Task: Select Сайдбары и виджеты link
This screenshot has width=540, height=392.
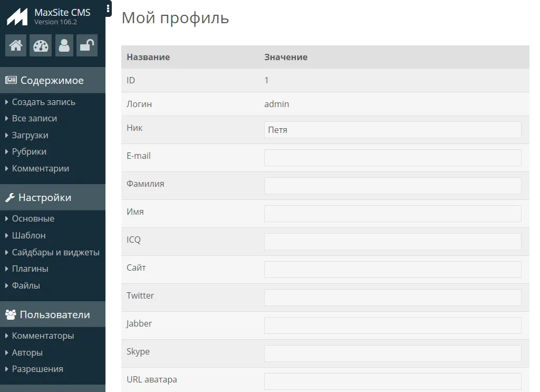Action: (55, 252)
